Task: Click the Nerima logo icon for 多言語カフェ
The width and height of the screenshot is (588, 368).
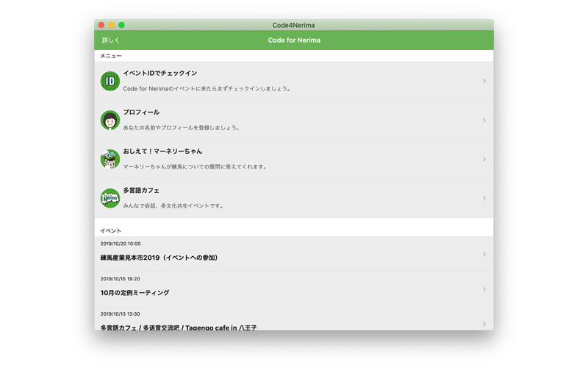Action: tap(110, 198)
